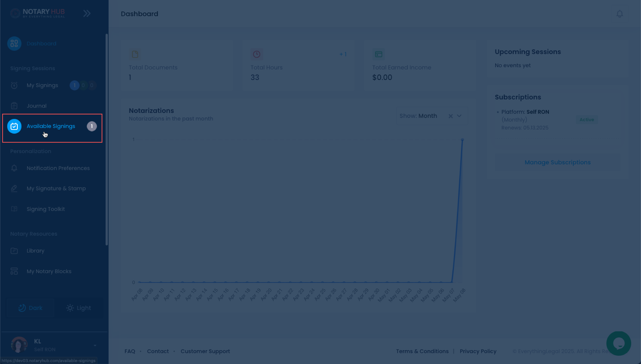Click the Journal clipboard icon
Screen dimensions: 641x364
pos(14,106)
